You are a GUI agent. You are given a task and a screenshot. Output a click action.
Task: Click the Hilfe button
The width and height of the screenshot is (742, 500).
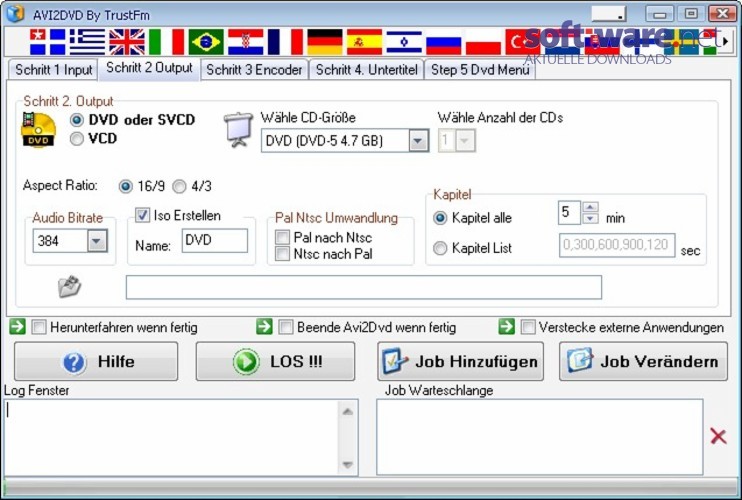(96, 361)
